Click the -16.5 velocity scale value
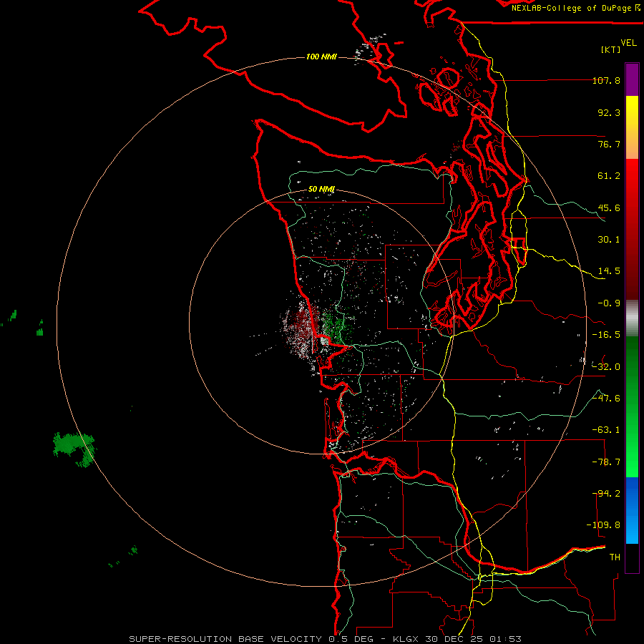644x644 pixels. click(606, 335)
